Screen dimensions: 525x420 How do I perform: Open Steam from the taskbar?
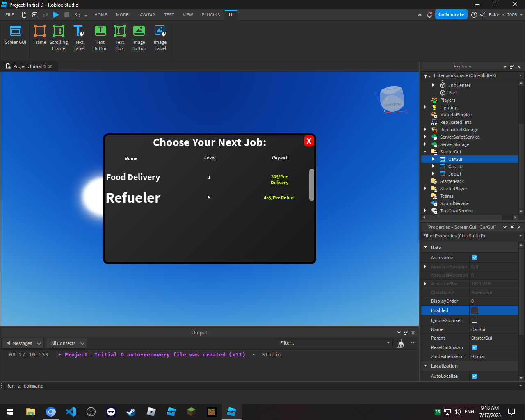click(131, 412)
